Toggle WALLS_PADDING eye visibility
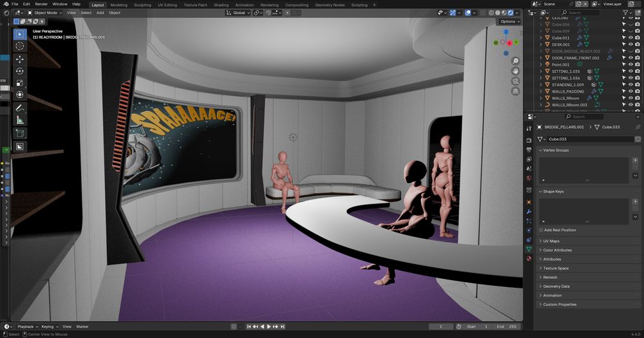The height and width of the screenshot is (338, 644). (x=631, y=91)
